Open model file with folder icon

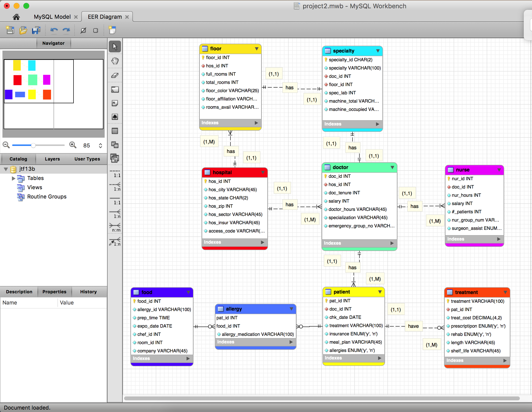(23, 30)
